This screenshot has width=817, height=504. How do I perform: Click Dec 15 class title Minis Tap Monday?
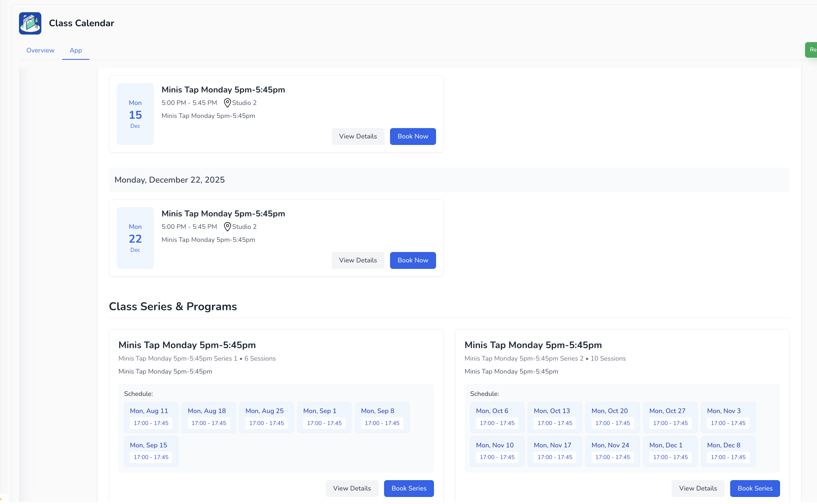(x=223, y=90)
